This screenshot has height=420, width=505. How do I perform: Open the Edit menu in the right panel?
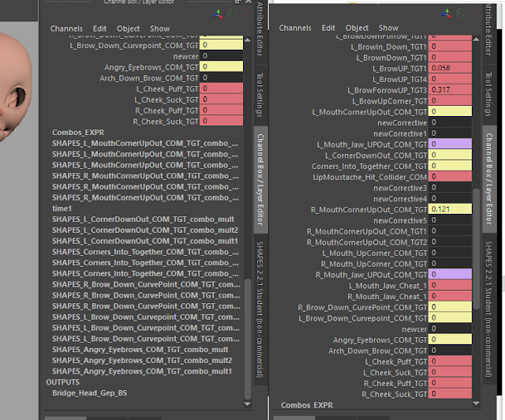tap(328, 28)
